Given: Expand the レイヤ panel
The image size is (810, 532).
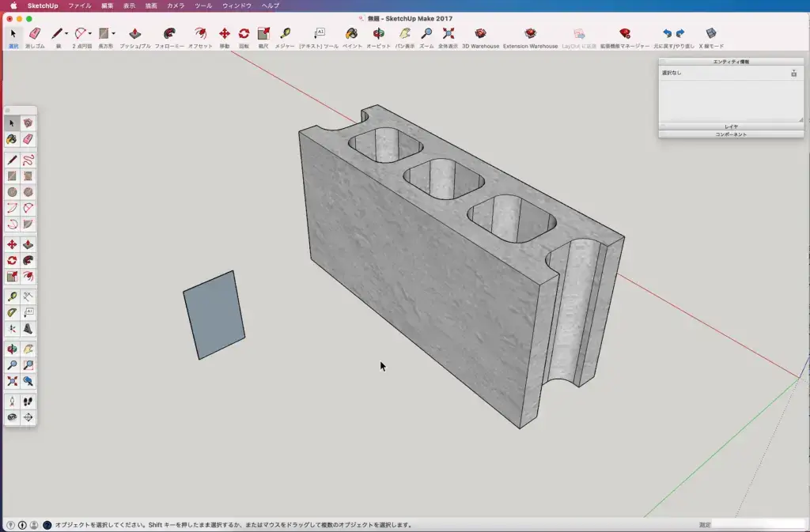Looking at the screenshot, I should [731, 126].
